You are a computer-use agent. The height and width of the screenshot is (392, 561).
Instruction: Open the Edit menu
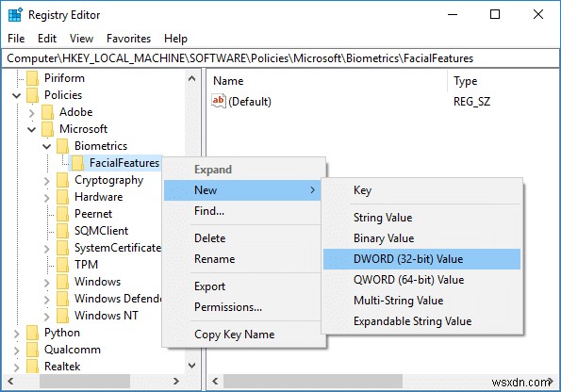(x=47, y=39)
